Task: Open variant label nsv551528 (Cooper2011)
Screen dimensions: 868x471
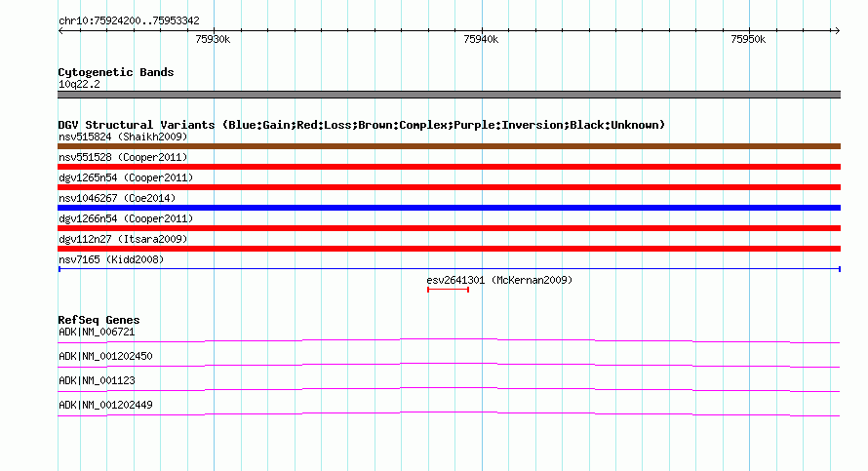Action: [x=123, y=157]
